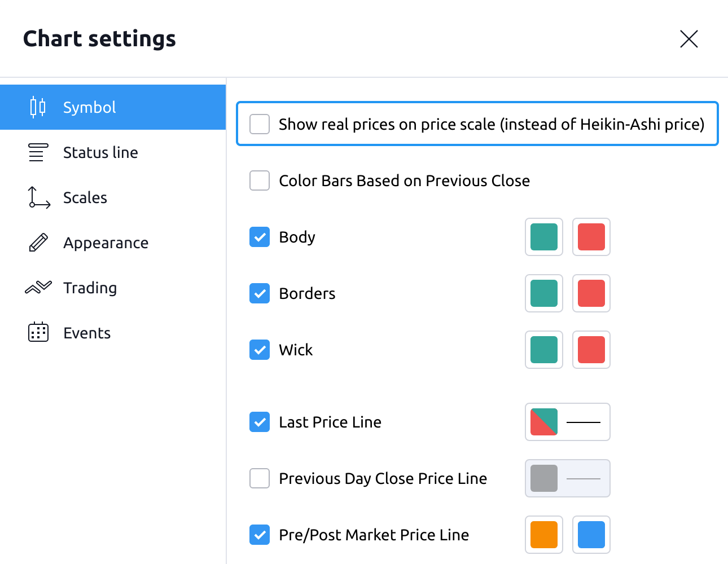Check Color Bars Based on Previous Close
Image resolution: width=728 pixels, height=564 pixels.
[x=260, y=180]
